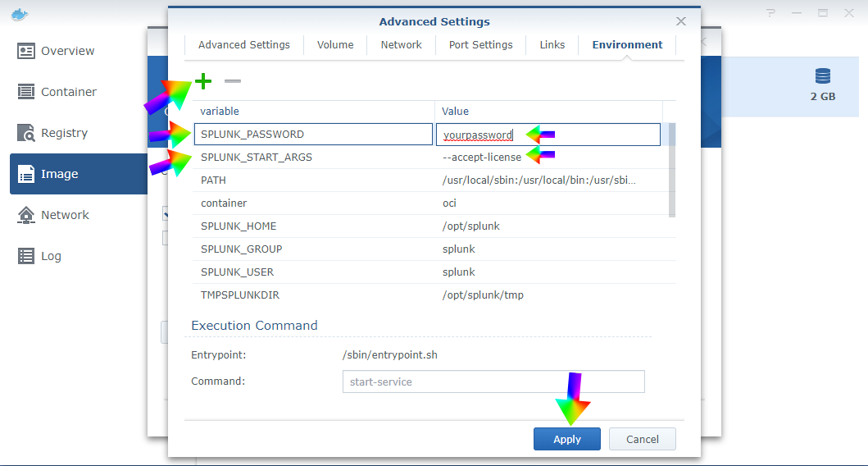Viewport: 868px width, 466px height.
Task: Click the SPLUNK_PASSWORD variable name field
Action: tap(313, 134)
